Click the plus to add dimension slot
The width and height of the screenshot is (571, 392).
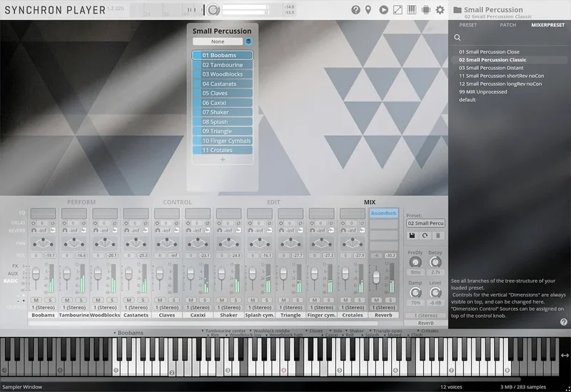click(223, 159)
